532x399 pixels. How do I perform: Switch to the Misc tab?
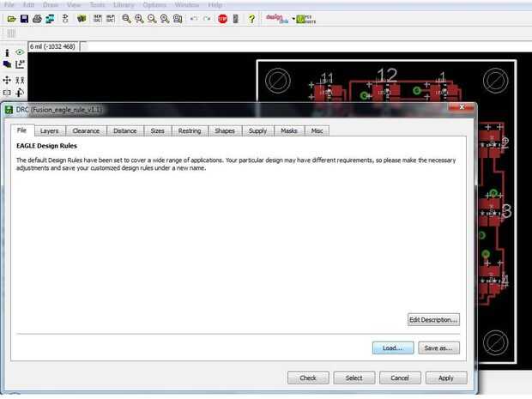click(317, 131)
